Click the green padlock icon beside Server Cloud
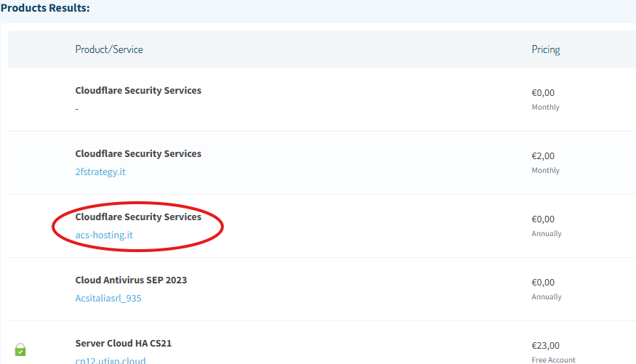 [x=20, y=349]
